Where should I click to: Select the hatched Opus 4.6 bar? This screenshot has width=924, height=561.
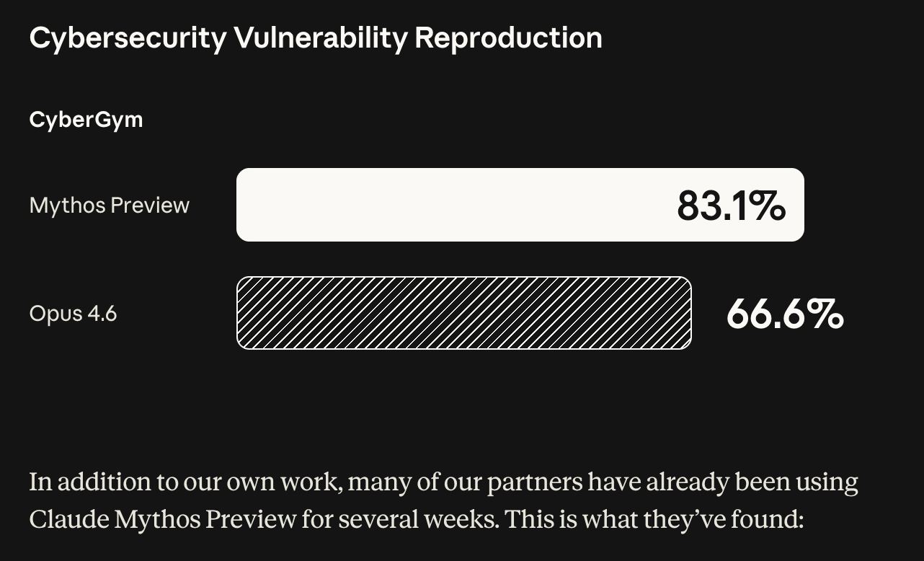(463, 313)
